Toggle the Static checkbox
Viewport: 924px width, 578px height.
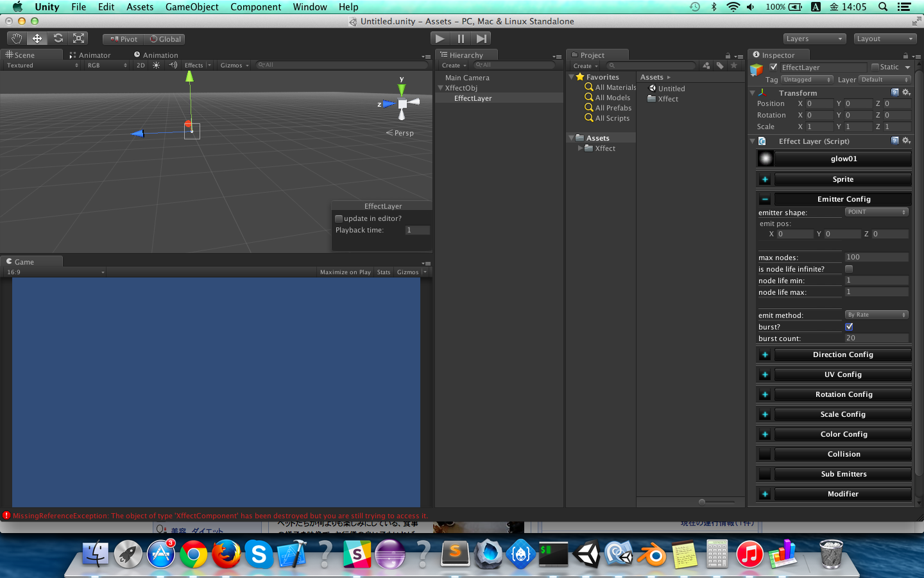[875, 67]
